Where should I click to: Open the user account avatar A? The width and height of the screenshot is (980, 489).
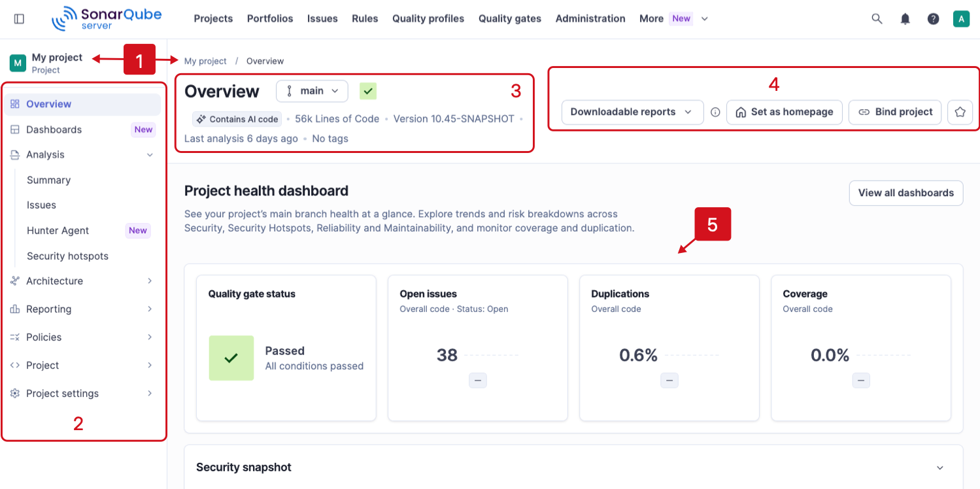pyautogui.click(x=961, y=19)
